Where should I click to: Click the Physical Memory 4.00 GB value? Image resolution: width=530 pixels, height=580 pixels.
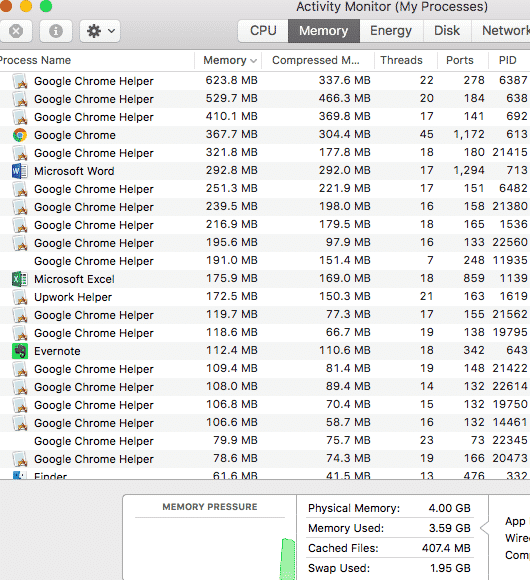[x=449, y=508]
